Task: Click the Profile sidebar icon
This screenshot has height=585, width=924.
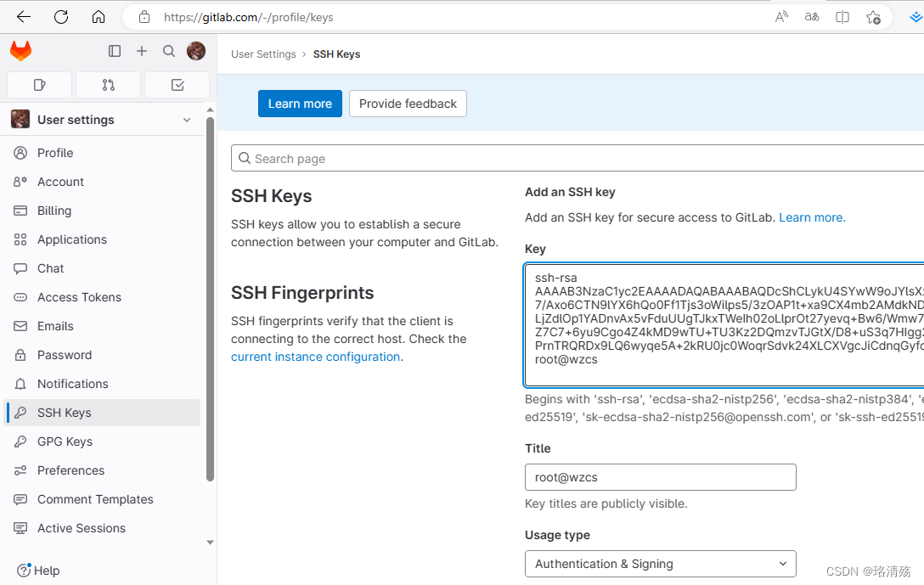Action: 20,153
